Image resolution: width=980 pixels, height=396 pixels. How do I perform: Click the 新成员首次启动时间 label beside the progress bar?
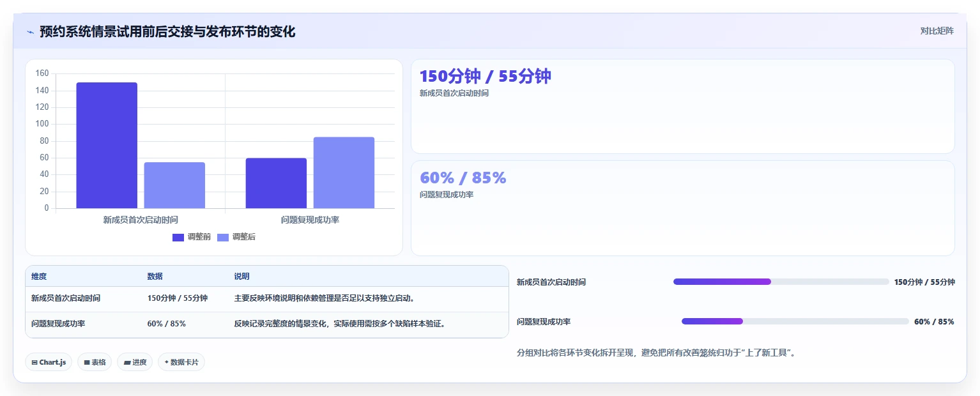(x=551, y=282)
